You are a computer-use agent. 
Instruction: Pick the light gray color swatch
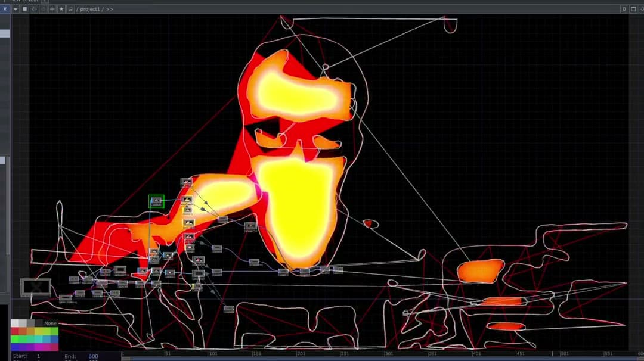(23, 323)
